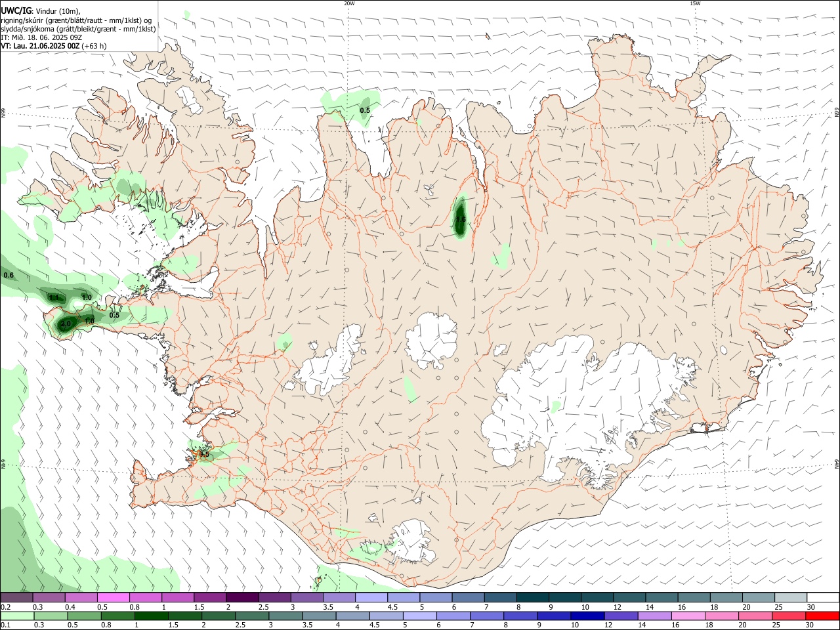Screen dimensions: 840x630
Task: Pick the bottom-row swatch labeled 3.5
Action: pyautogui.click(x=319, y=616)
